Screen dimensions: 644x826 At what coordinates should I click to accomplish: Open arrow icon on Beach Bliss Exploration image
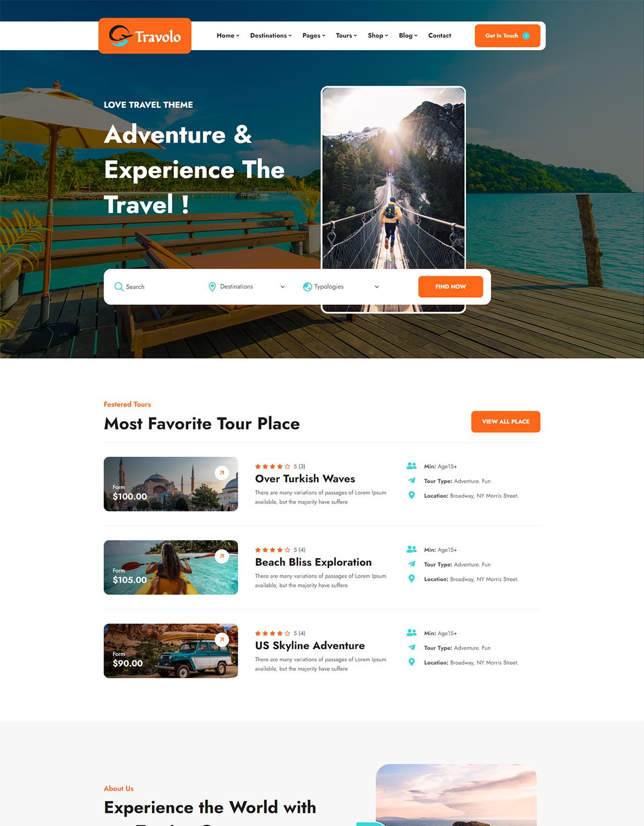point(222,556)
